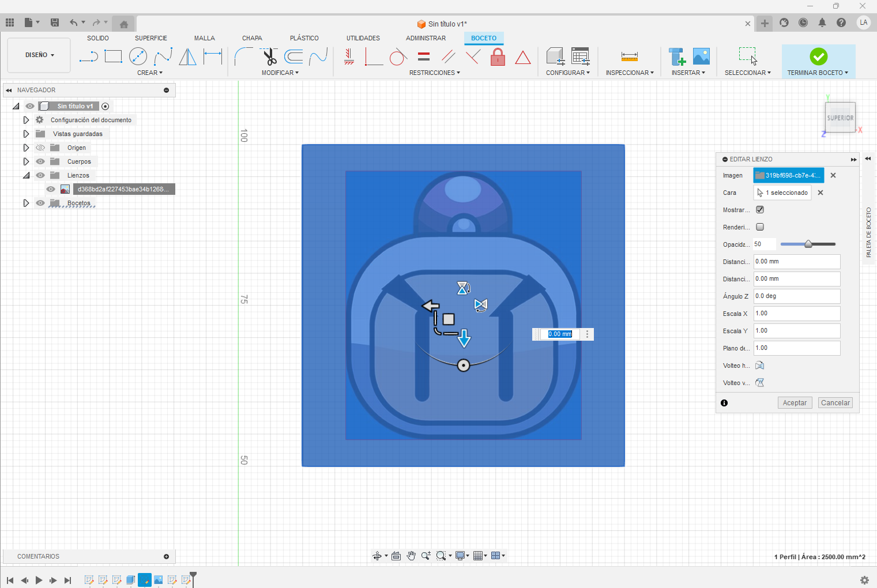Click the Look At tool icon
This screenshot has width=877, height=588.
click(x=396, y=556)
